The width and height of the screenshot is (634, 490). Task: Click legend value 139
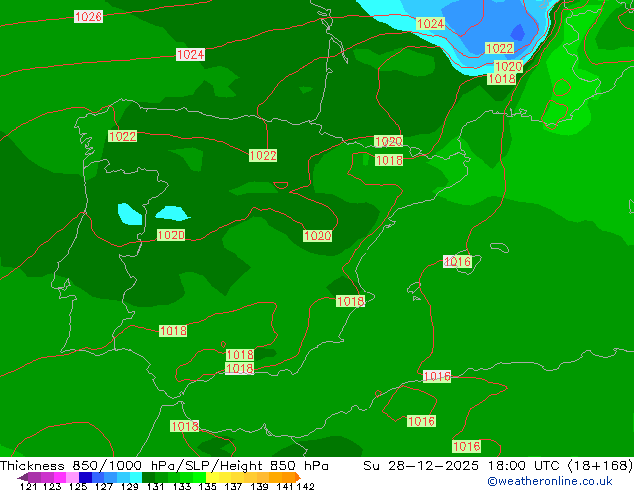pyautogui.click(x=259, y=486)
